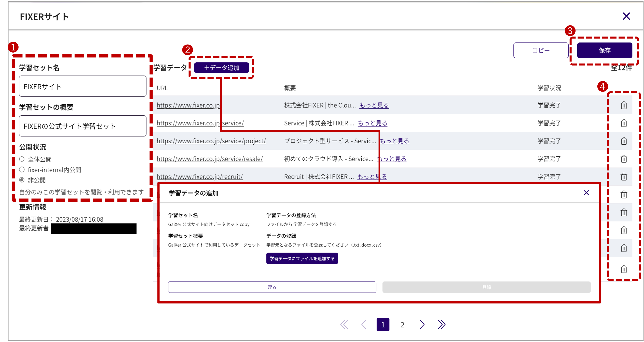Select fixer-internal内公開 radio option

(x=22, y=170)
